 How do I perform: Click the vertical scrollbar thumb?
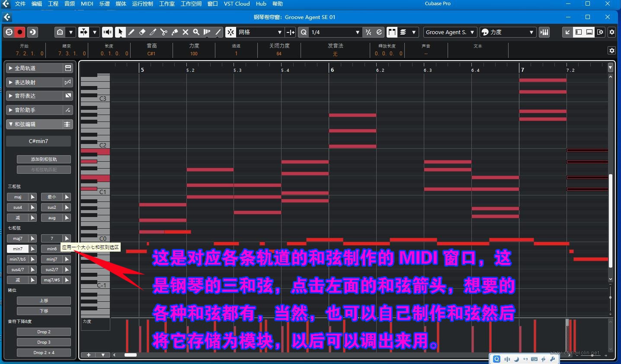pos(611,220)
